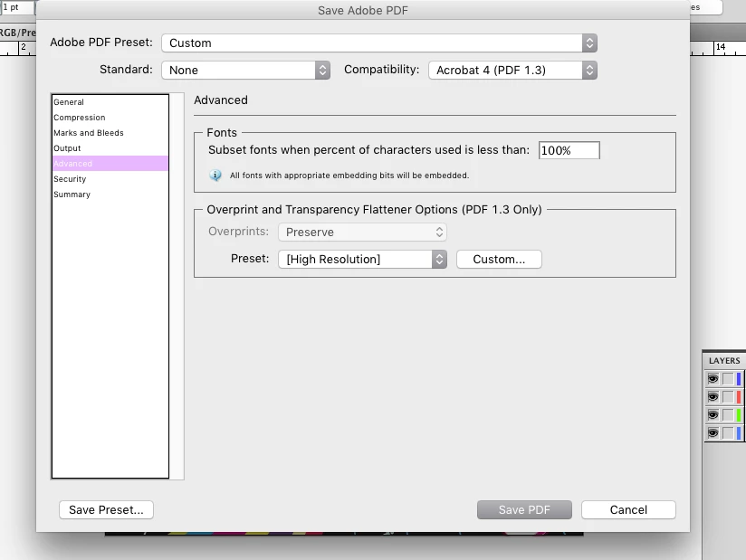Image resolution: width=746 pixels, height=560 pixels.
Task: Toggle the lock box of the last layer
Action: pos(728,433)
